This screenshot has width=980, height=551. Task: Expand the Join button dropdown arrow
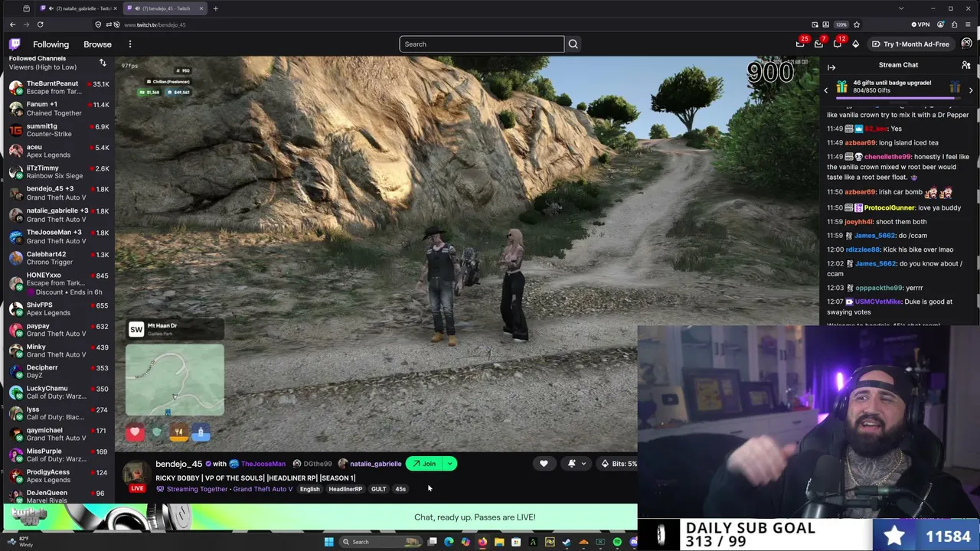[450, 464]
